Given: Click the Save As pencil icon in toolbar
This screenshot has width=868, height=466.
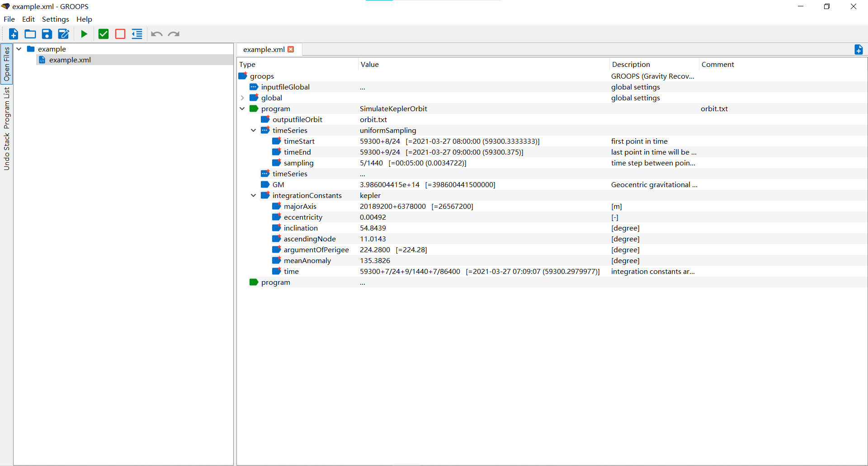Looking at the screenshot, I should (64, 34).
